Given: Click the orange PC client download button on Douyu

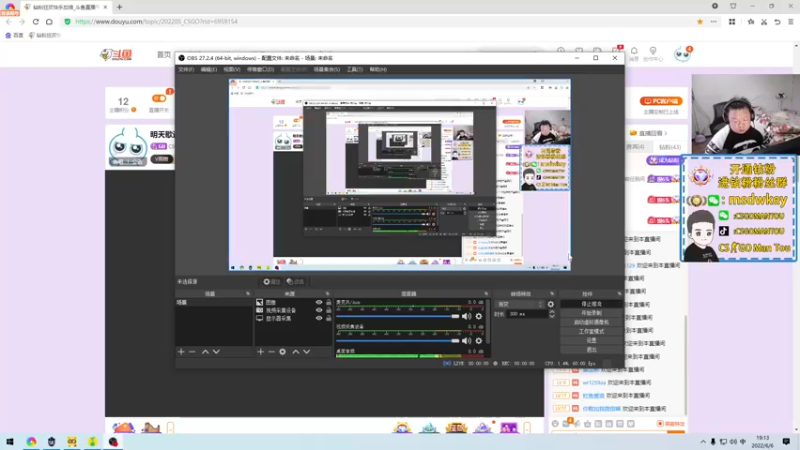Looking at the screenshot, I should 661,101.
